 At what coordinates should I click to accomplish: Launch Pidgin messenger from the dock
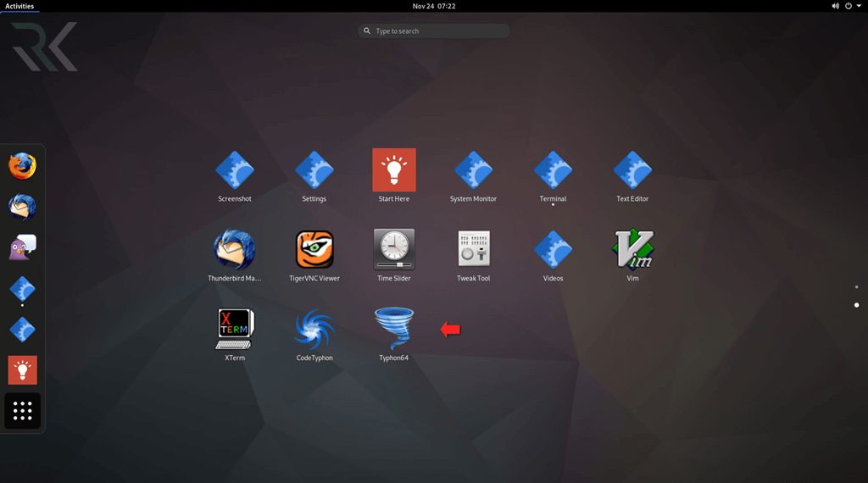22,247
